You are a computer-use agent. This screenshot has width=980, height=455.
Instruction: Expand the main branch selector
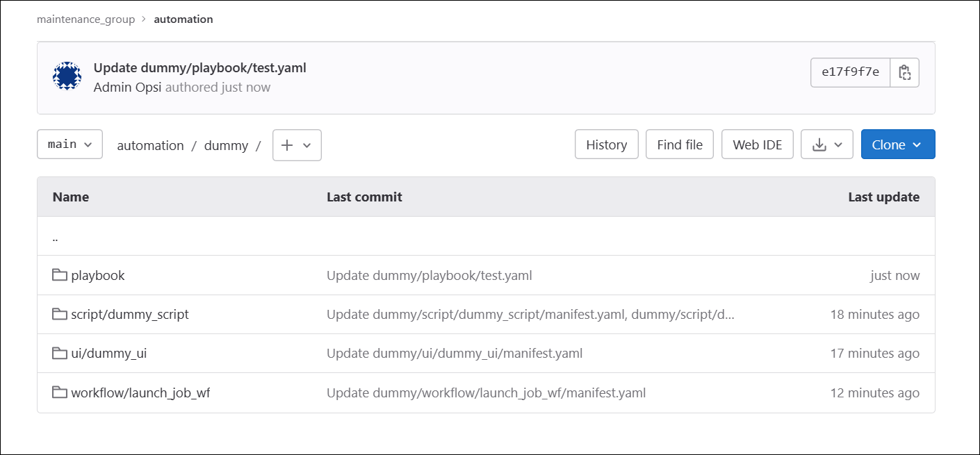point(70,144)
